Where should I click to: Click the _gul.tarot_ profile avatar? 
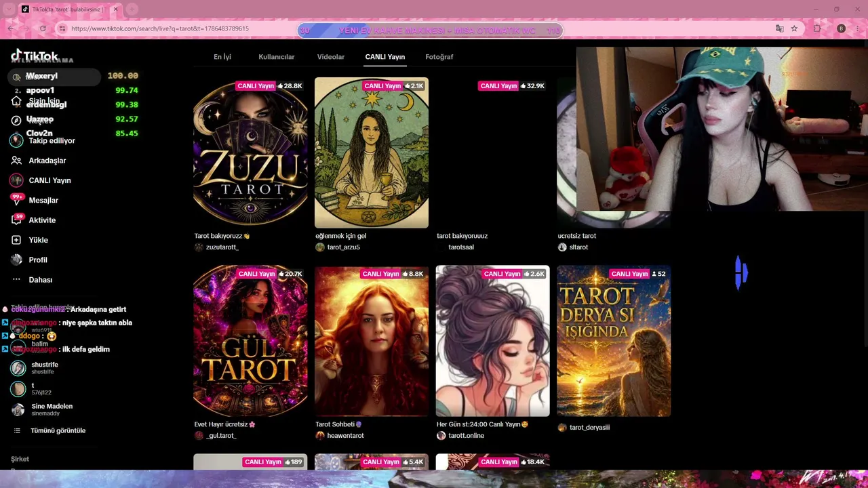point(199,436)
